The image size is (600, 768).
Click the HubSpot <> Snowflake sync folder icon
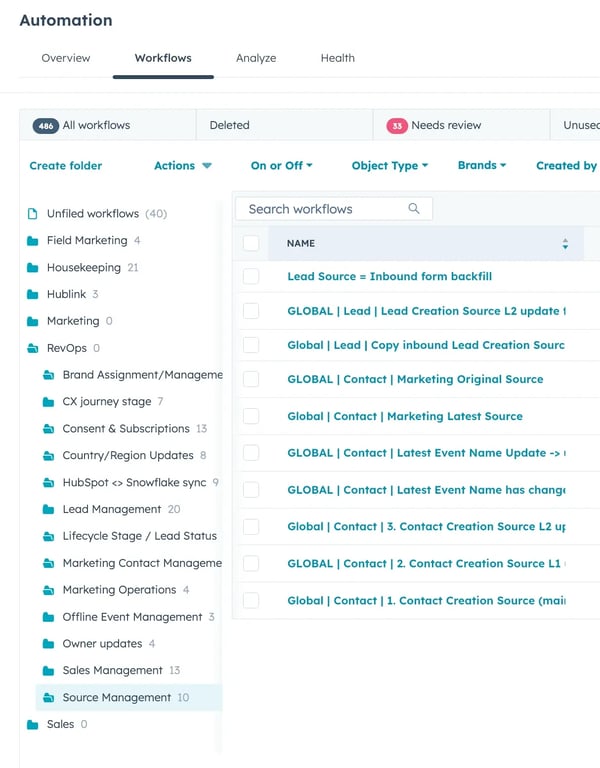(48, 483)
